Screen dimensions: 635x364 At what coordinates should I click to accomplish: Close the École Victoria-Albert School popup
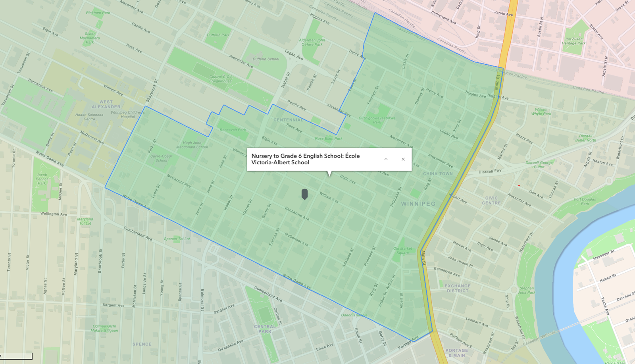[402, 158]
